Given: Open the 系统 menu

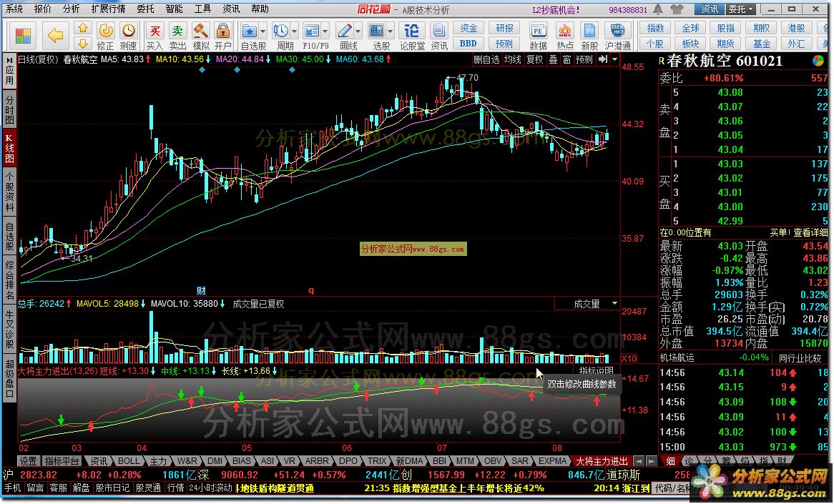Looking at the screenshot, I should 14,9.
